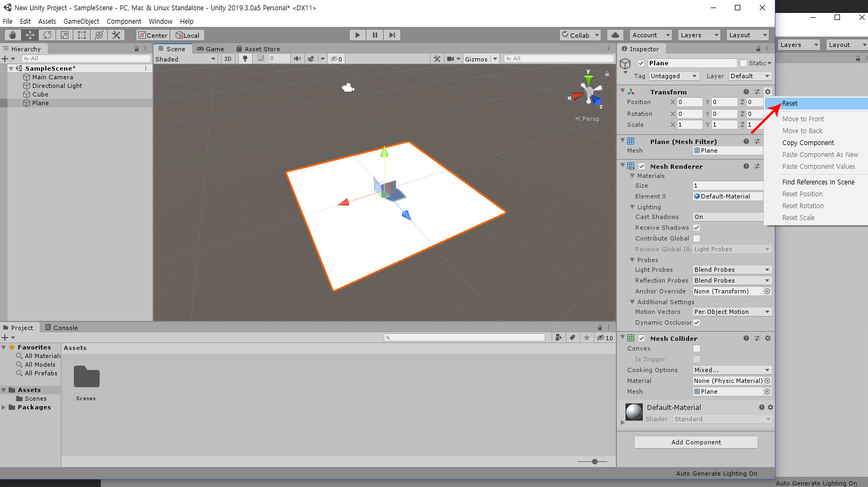Toggle favorites star filter in Project

[x=587, y=338]
